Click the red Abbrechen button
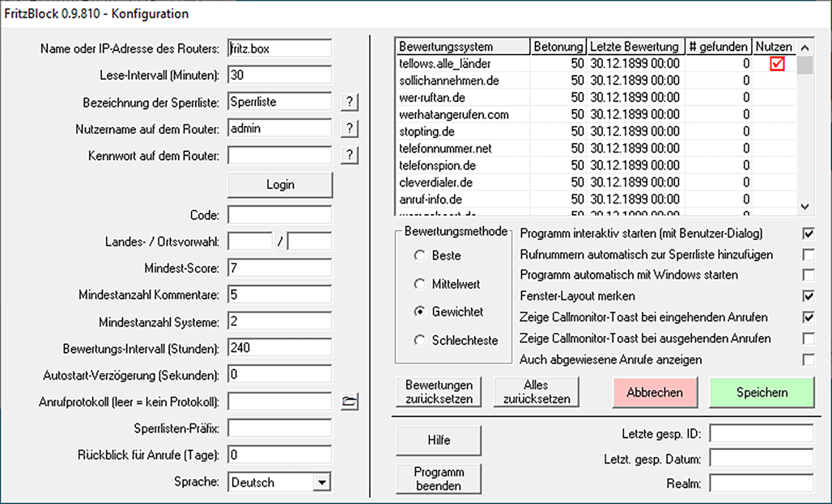This screenshot has width=832, height=504. coord(655,393)
